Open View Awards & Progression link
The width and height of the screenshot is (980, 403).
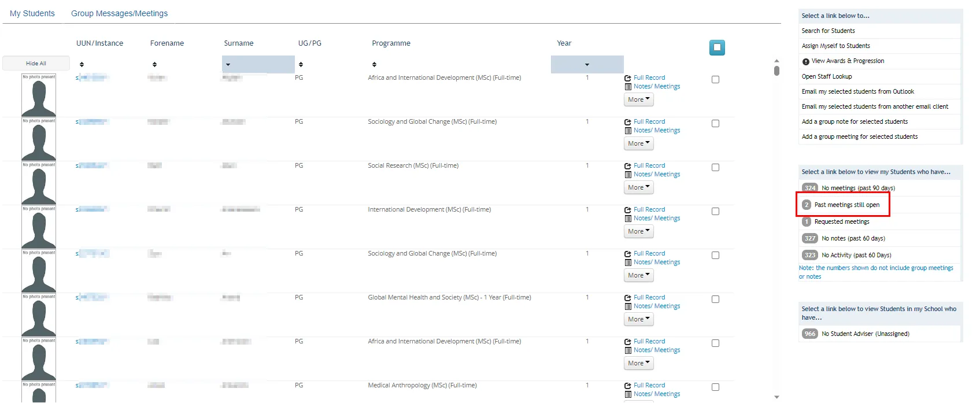(x=848, y=61)
